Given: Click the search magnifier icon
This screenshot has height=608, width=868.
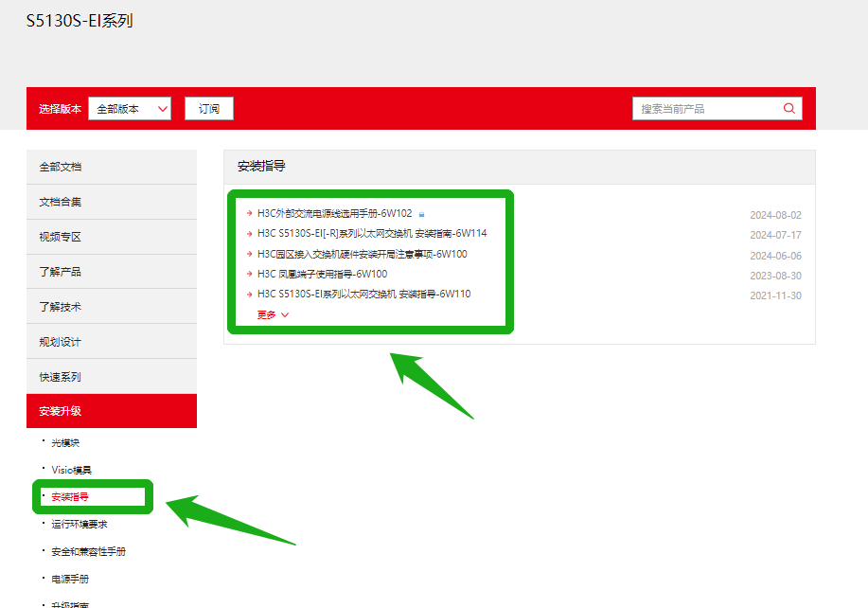Looking at the screenshot, I should coord(788,109).
